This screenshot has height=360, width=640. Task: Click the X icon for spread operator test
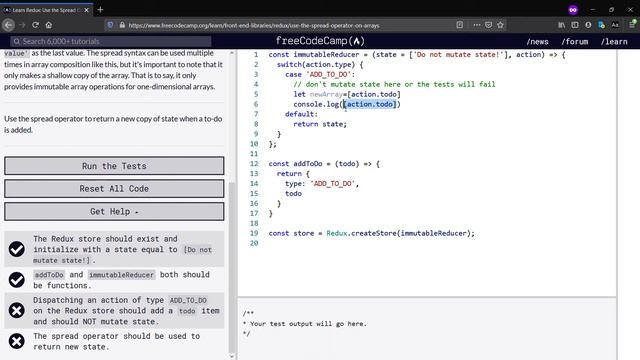(x=17, y=341)
